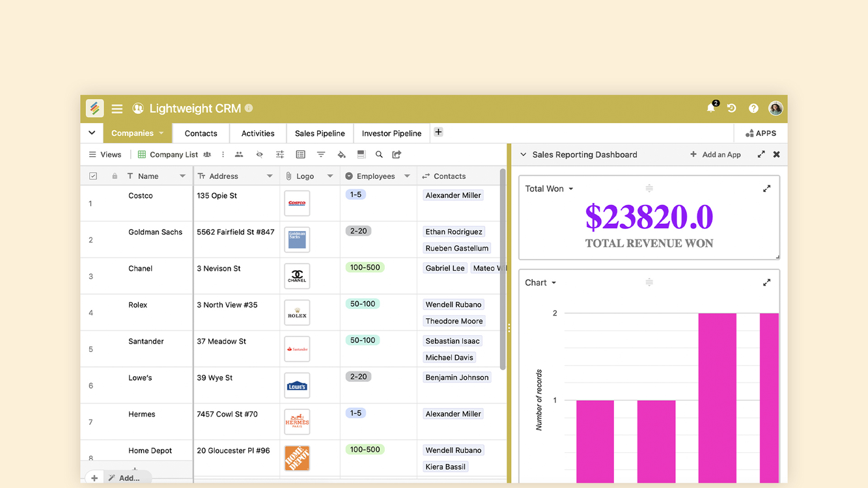Click the Costco logo thumbnail
868x488 pixels.
(297, 203)
